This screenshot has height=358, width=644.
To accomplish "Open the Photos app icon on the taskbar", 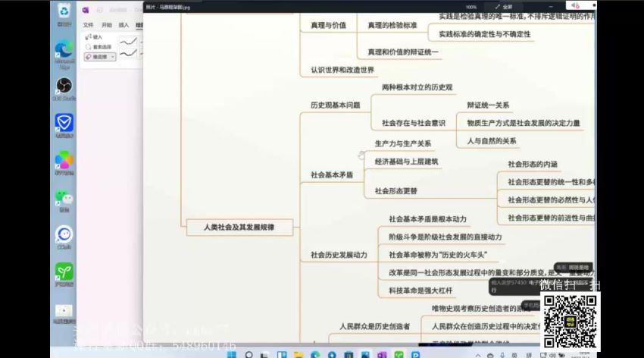I will (365, 355).
